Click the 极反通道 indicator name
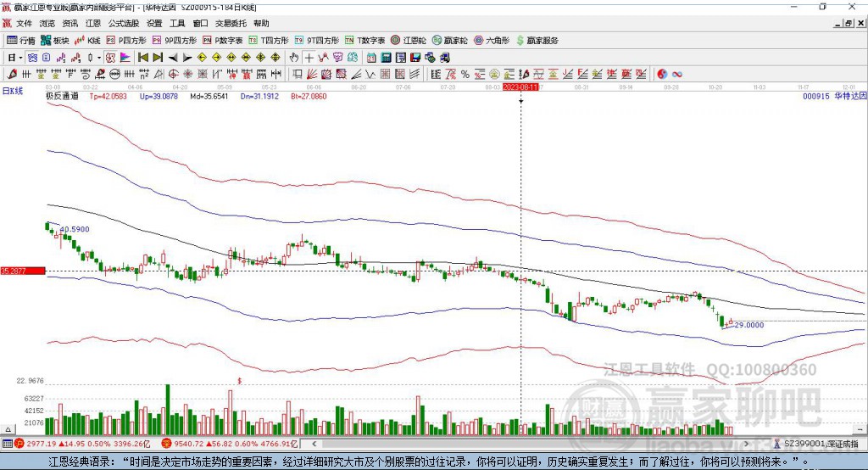The height and width of the screenshot is (470, 868). point(62,97)
